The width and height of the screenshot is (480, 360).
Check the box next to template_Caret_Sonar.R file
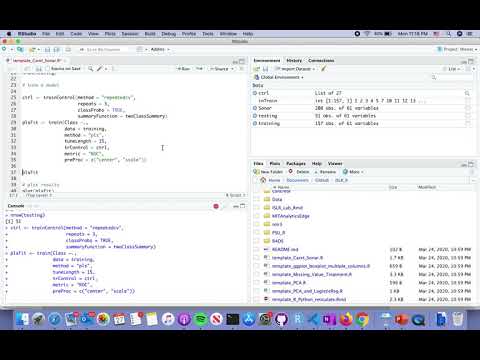click(256, 258)
